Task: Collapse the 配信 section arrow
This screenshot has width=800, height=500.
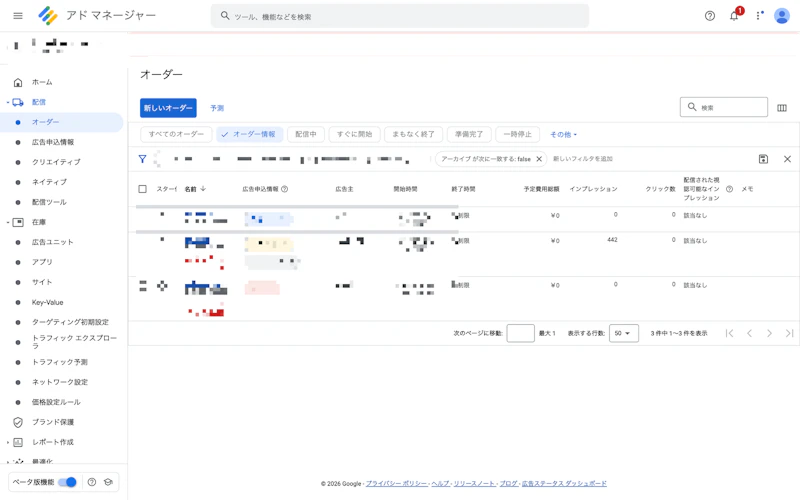Action: pyautogui.click(x=8, y=103)
